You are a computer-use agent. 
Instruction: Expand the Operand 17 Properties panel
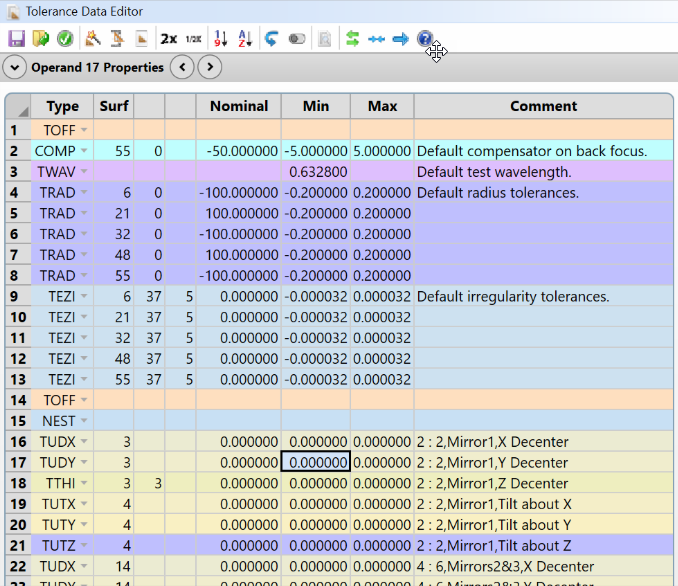pyautogui.click(x=15, y=68)
